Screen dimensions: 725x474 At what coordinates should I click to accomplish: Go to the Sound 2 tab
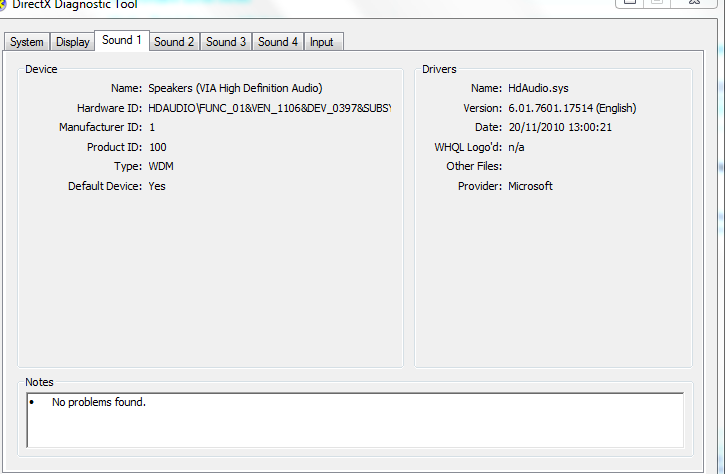click(174, 42)
